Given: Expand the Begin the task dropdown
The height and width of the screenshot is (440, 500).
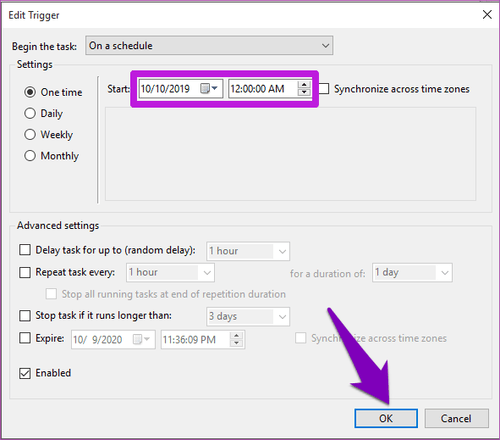Looking at the screenshot, I should point(209,45).
